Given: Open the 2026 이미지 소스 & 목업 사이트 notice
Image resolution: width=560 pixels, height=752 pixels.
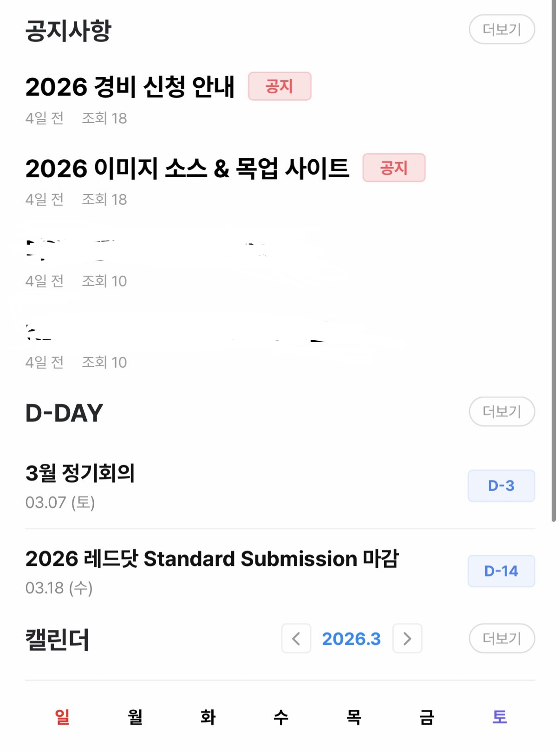Looking at the screenshot, I should point(187,168).
